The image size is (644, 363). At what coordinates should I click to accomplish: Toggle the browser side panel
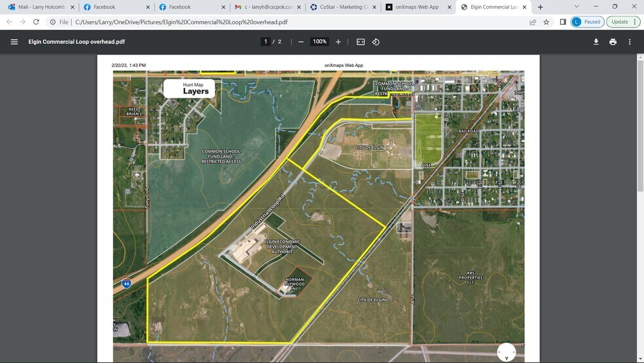click(563, 22)
